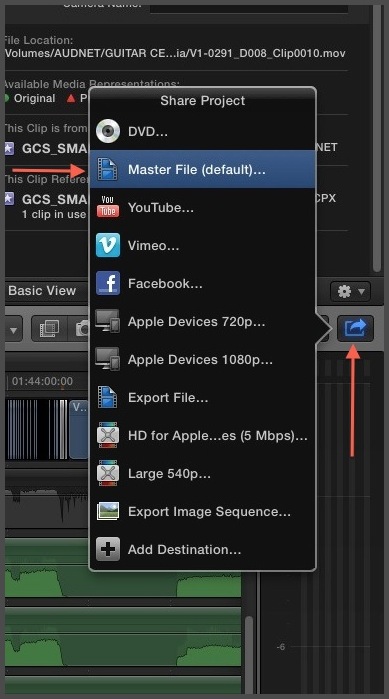This screenshot has width=389, height=699.
Task: Click the HD for Apple Compressor icon
Action: coord(108,436)
